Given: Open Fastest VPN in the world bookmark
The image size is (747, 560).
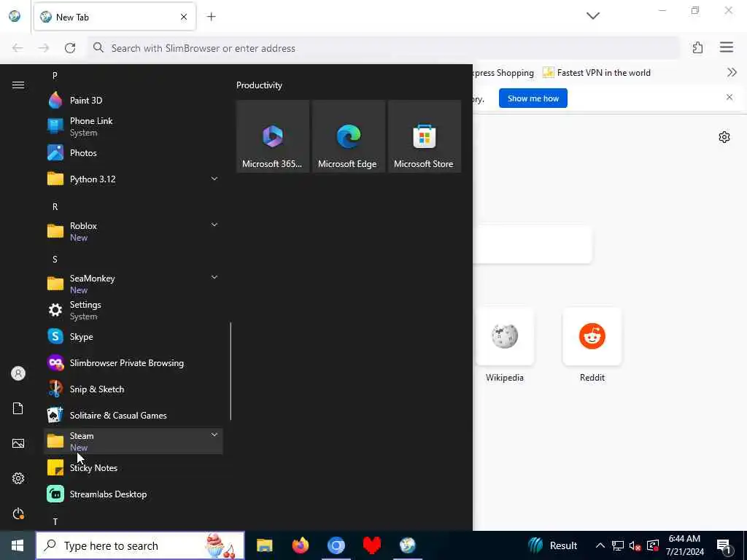Looking at the screenshot, I should click(597, 72).
